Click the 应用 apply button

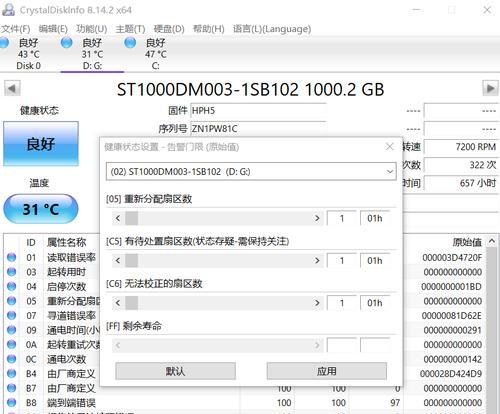point(327,371)
